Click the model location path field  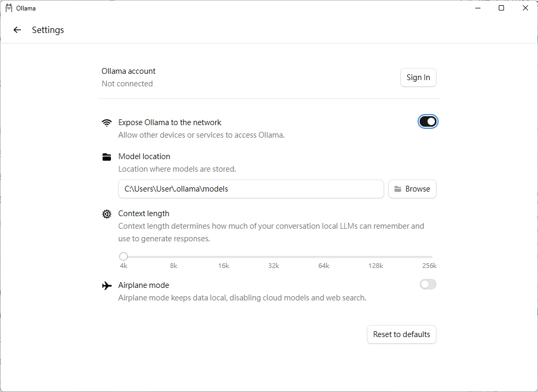point(251,189)
